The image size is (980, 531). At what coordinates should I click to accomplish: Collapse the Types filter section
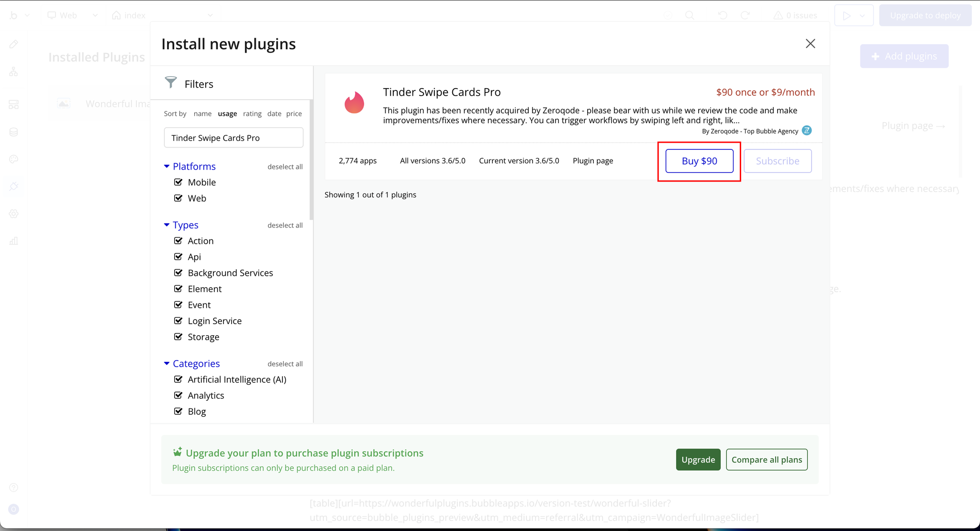click(167, 225)
